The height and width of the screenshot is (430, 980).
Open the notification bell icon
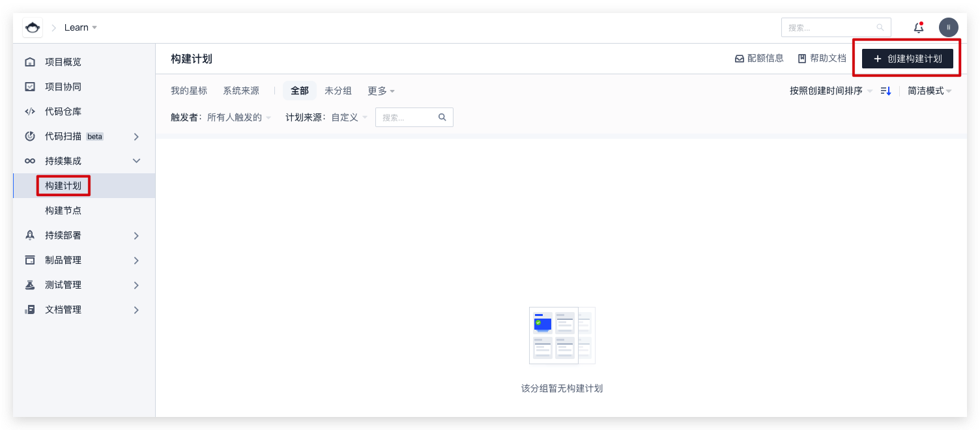(x=918, y=27)
